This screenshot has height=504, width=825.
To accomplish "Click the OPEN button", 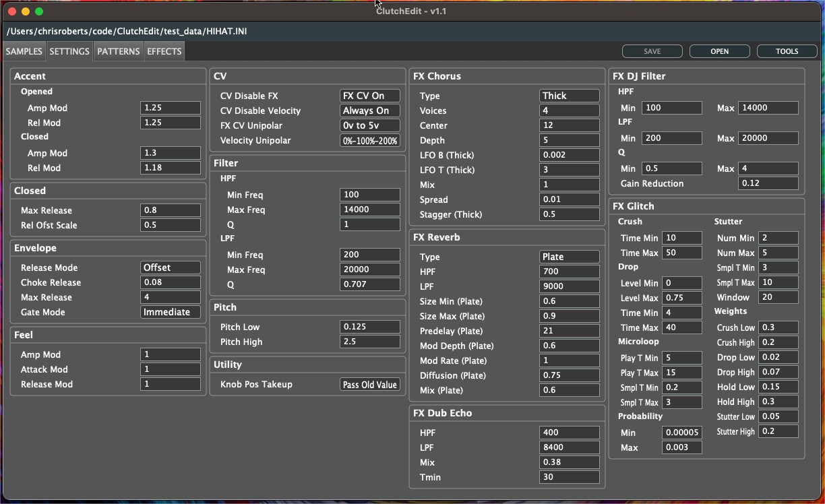I will point(720,51).
